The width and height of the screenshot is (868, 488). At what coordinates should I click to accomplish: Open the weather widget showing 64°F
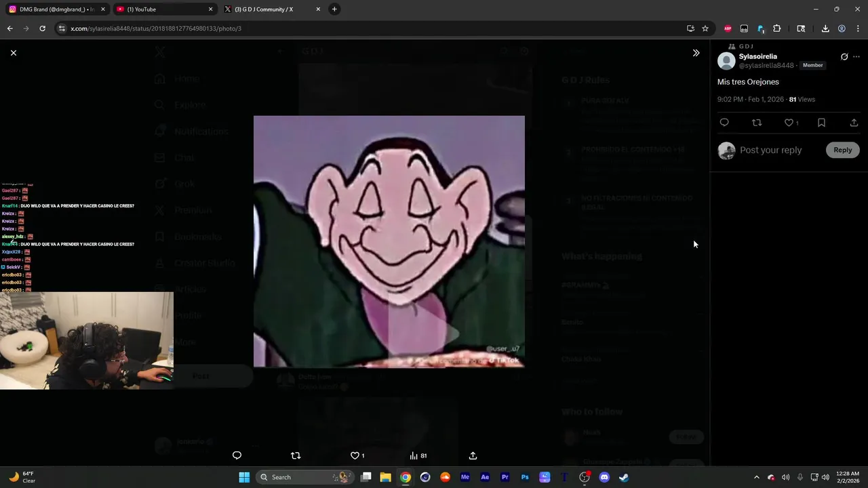[22, 477]
